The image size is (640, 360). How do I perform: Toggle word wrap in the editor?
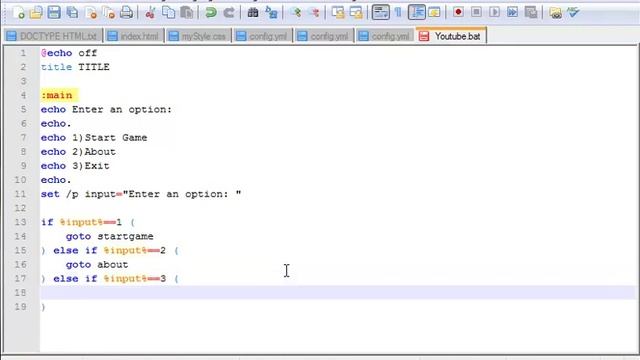[380, 13]
